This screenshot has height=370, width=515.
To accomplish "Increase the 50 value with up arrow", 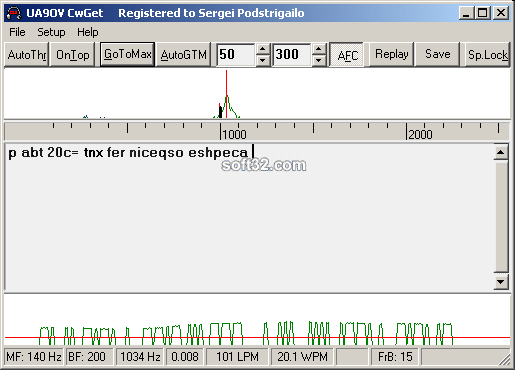I will click(263, 49).
